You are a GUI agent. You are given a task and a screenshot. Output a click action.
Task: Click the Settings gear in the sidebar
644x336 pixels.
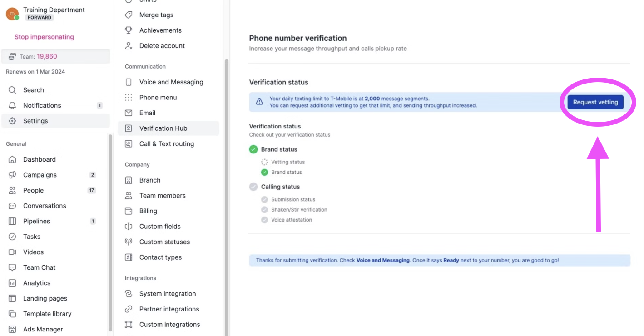35,121
